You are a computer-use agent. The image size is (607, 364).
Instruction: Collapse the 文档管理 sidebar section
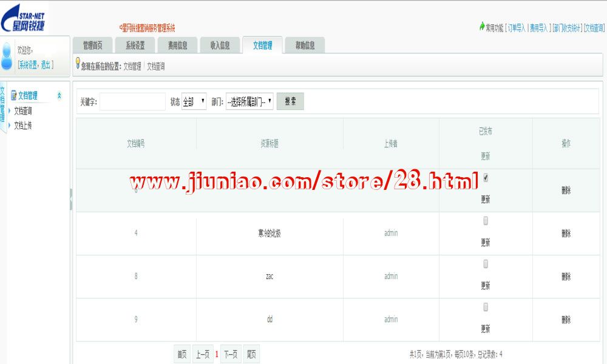click(x=59, y=95)
